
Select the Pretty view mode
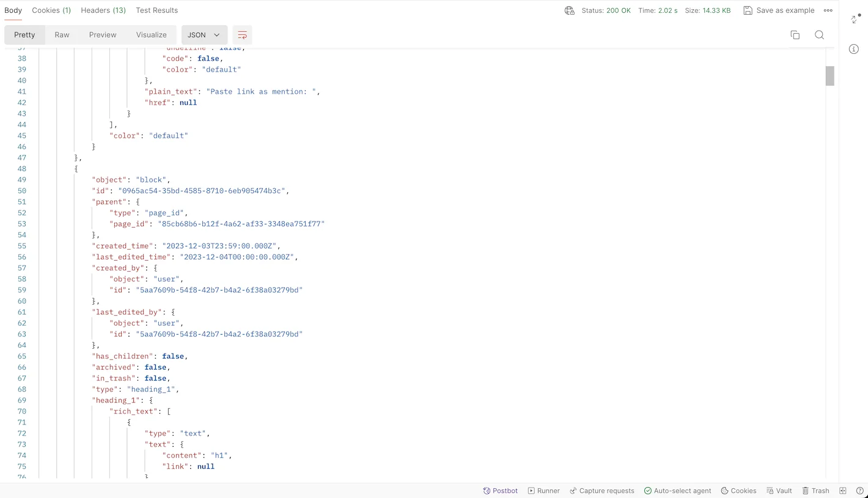click(x=25, y=35)
